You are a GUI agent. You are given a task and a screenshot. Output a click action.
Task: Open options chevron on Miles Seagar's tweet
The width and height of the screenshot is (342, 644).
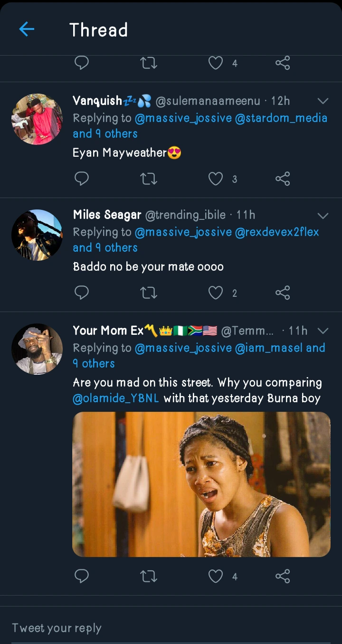tap(323, 216)
